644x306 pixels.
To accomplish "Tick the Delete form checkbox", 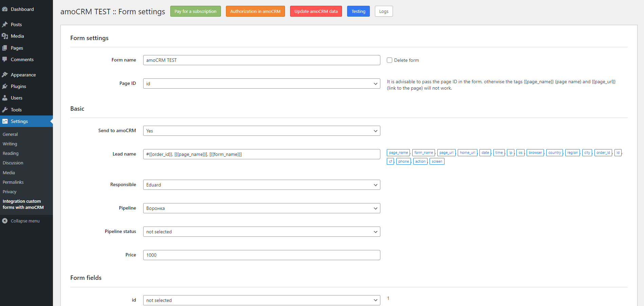I will (x=390, y=60).
